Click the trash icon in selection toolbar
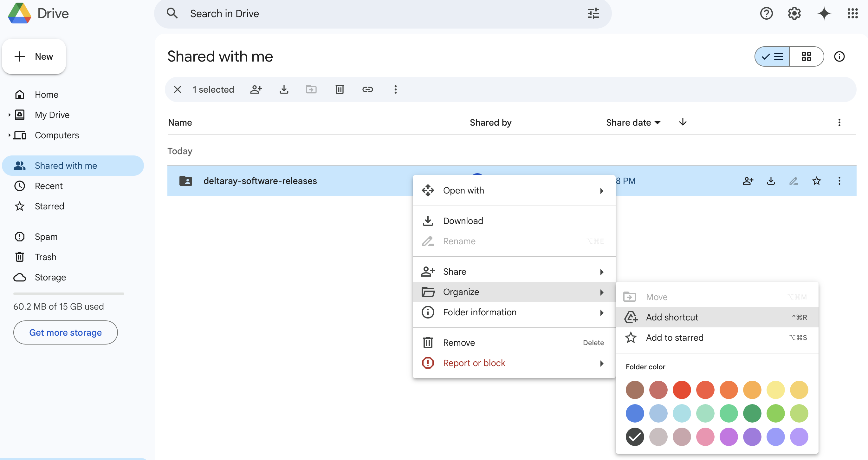This screenshot has height=460, width=868. coord(340,89)
